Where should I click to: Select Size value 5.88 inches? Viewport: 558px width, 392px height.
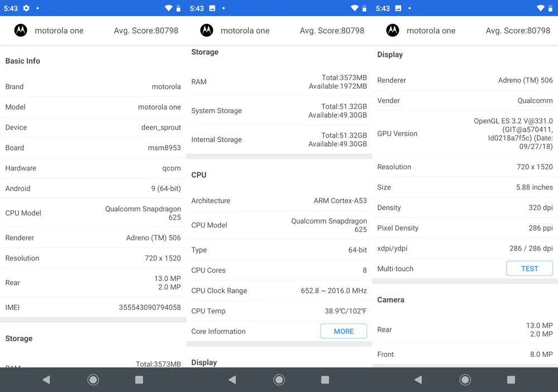tap(534, 187)
